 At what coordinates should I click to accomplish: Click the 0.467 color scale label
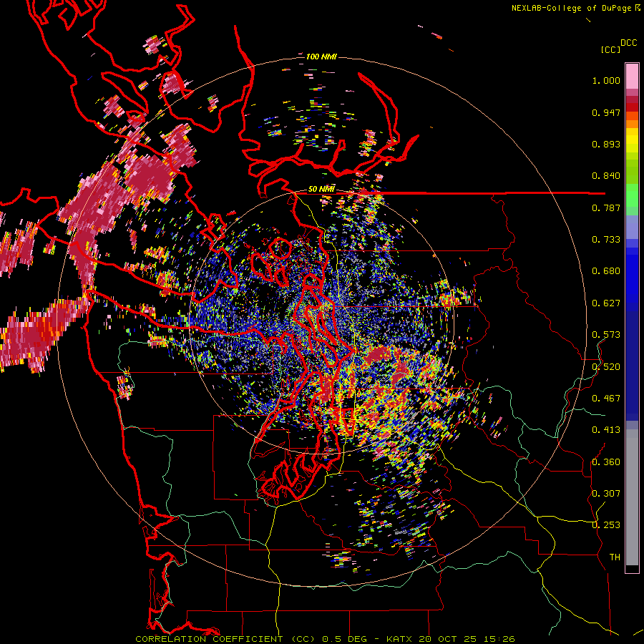coord(606,399)
